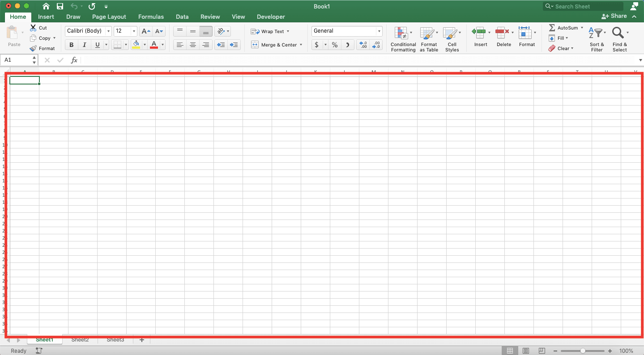This screenshot has height=355, width=644.
Task: Align text to the middle vertically
Action: pos(193,31)
